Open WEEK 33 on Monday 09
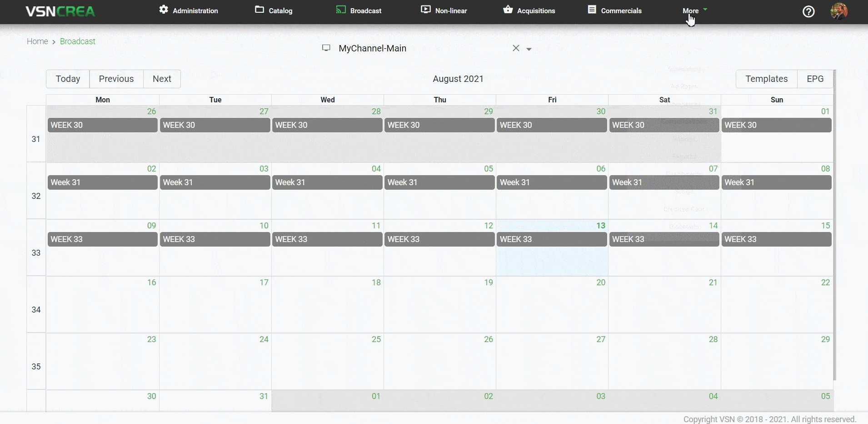 click(x=103, y=239)
